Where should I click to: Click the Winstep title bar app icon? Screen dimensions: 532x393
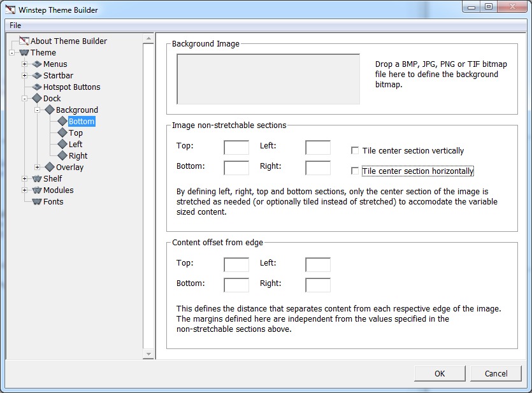click(x=10, y=10)
